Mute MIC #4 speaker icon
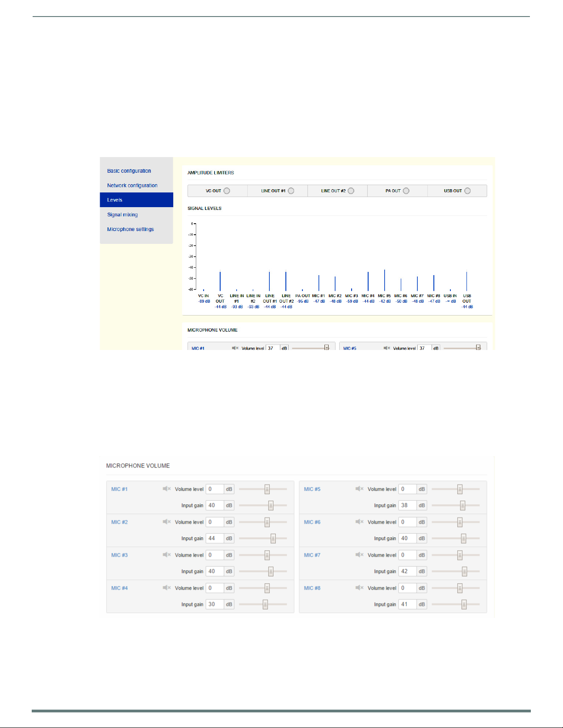Screen dimensions: 563x728 point(167,588)
